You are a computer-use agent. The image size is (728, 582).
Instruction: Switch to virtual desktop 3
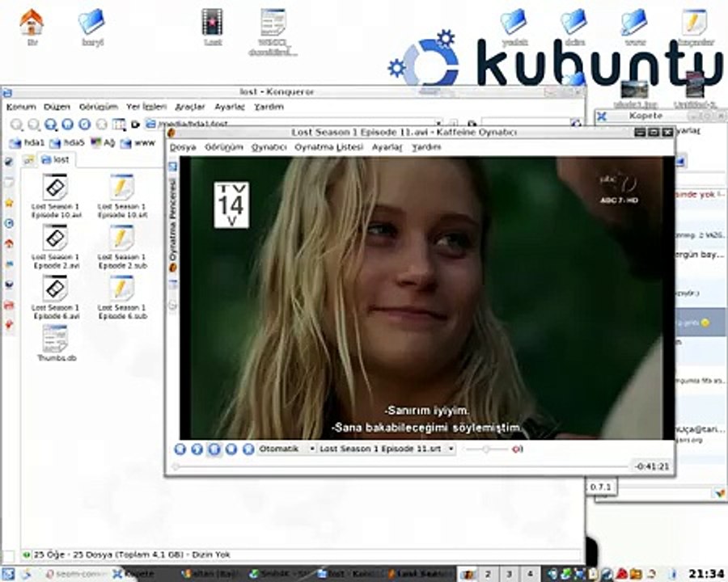tap(509, 575)
